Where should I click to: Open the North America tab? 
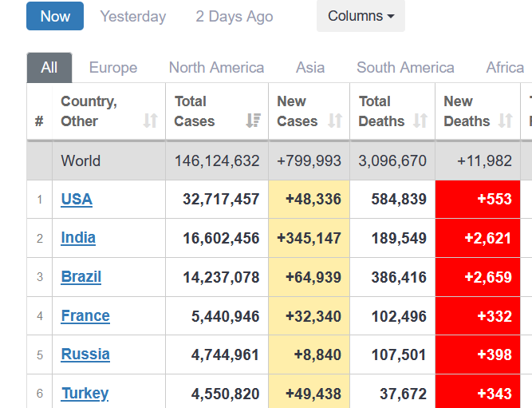(216, 68)
